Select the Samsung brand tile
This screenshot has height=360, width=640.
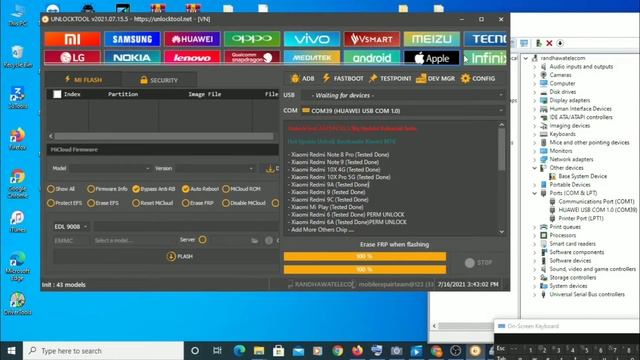click(x=132, y=39)
